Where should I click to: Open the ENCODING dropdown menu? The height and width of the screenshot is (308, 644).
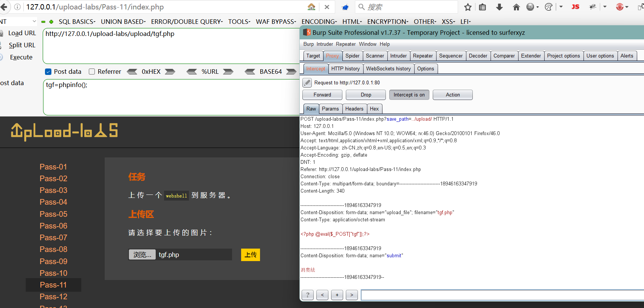[319, 22]
